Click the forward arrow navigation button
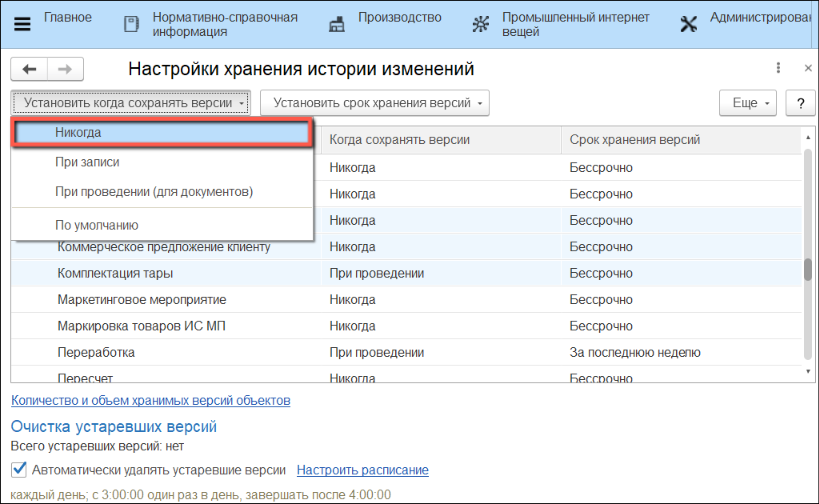The width and height of the screenshot is (819, 504). click(x=65, y=69)
